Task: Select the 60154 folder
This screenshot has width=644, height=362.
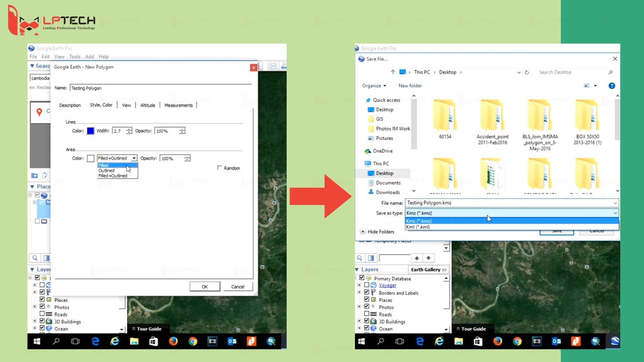Action: pos(445,119)
